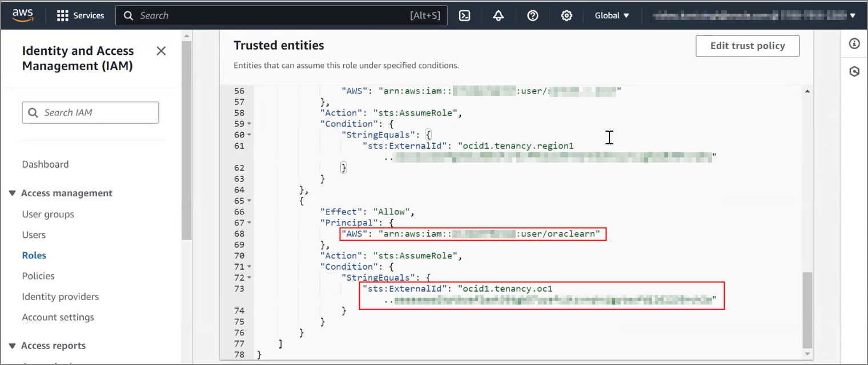Image resolution: width=868 pixels, height=365 pixels.
Task: Click the Edit trust policy button
Action: pyautogui.click(x=747, y=46)
